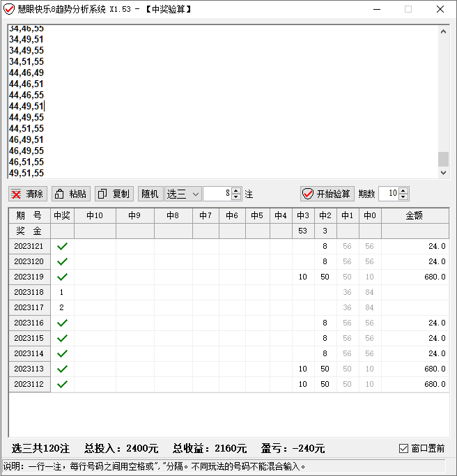Click the scroll up arrow of number list
Screen dimensions: 457x476
click(443, 31)
